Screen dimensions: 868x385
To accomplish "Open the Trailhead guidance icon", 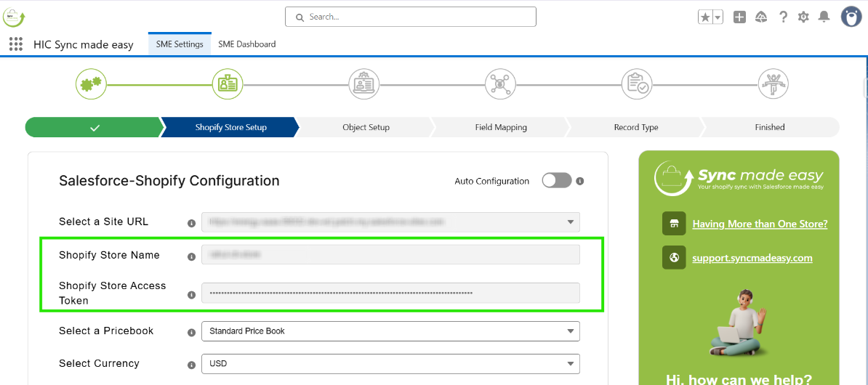I will coord(761,17).
